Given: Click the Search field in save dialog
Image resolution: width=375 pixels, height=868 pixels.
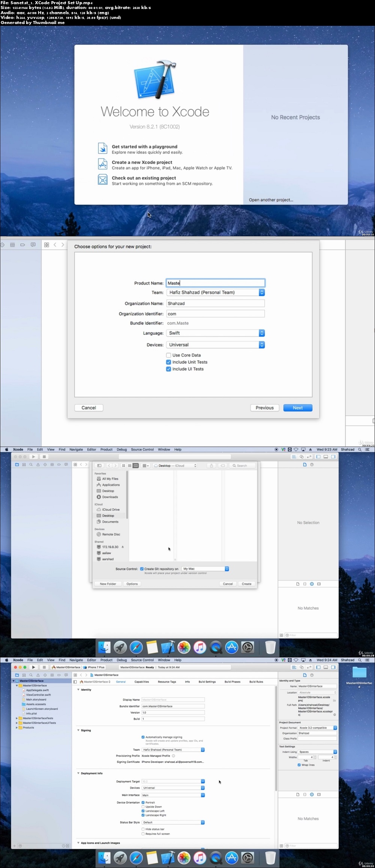Looking at the screenshot, I should click(x=243, y=466).
